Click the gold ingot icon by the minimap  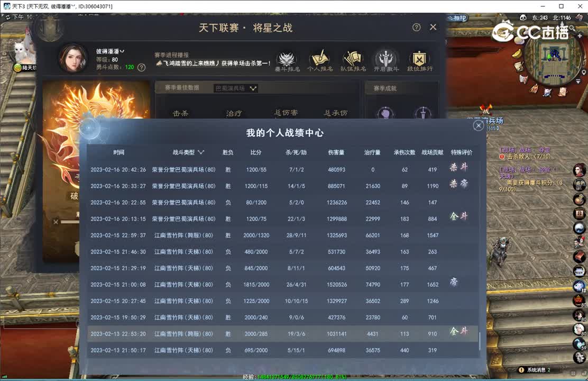[517, 53]
